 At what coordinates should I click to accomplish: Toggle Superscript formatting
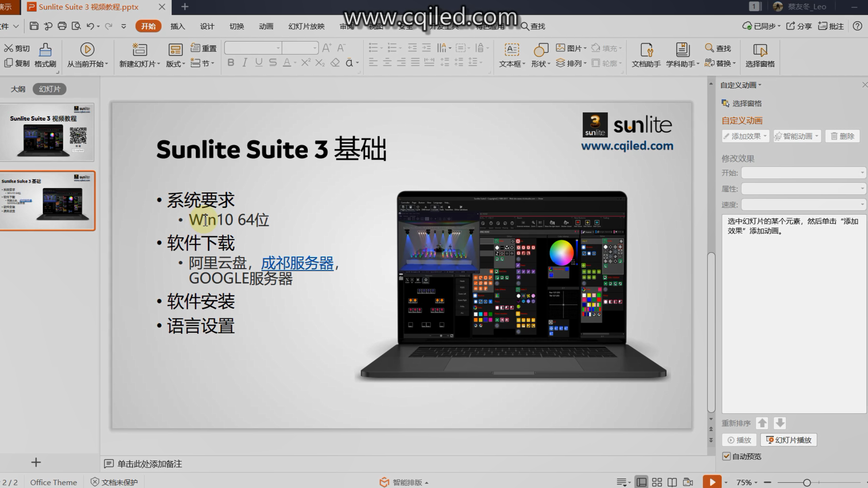point(305,63)
